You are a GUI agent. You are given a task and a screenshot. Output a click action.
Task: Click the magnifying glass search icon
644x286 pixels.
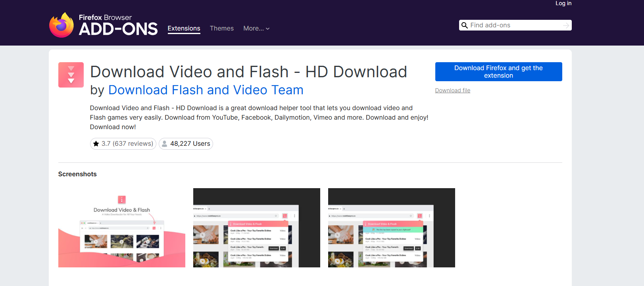(465, 25)
